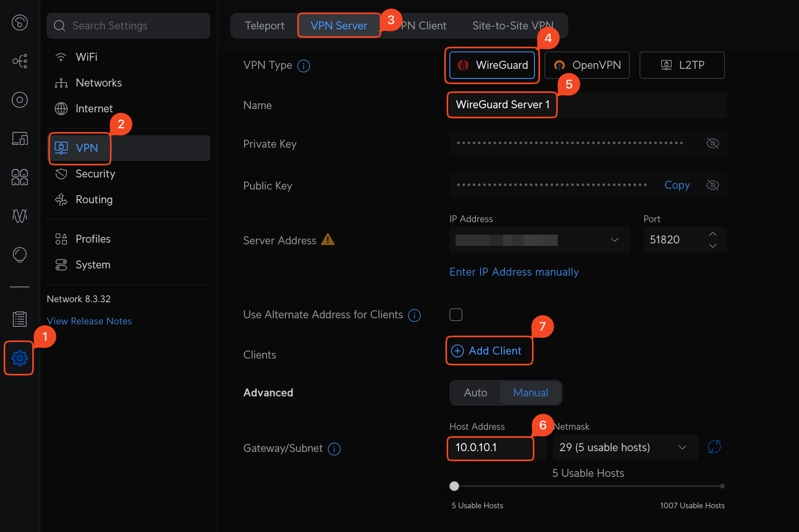This screenshot has height=532, width=799.
Task: Copy the Public Key
Action: 677,185
